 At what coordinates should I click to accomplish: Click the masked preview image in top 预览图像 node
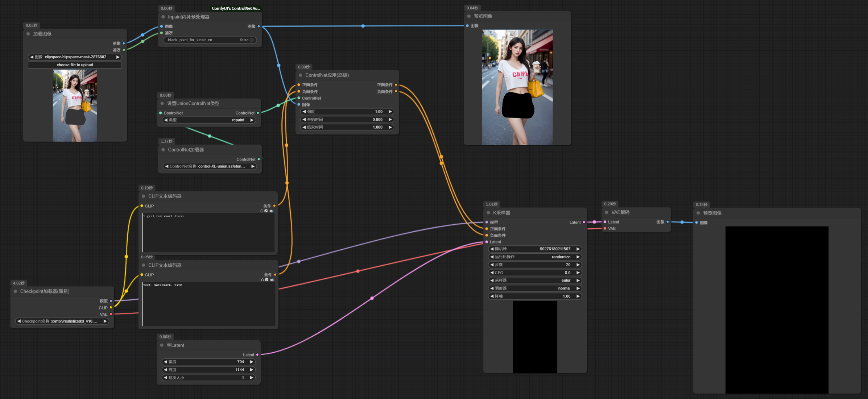(x=517, y=87)
